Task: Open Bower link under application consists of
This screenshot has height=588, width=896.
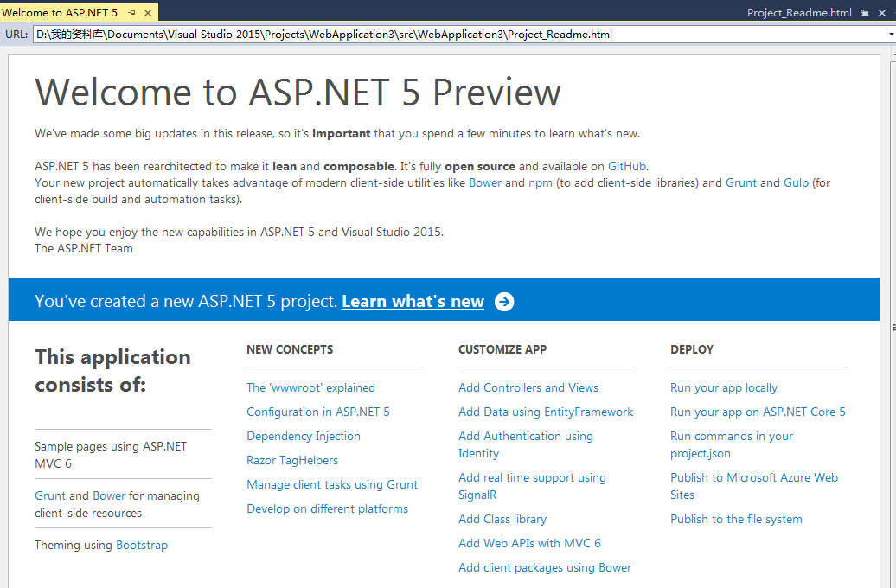Action: (x=109, y=495)
